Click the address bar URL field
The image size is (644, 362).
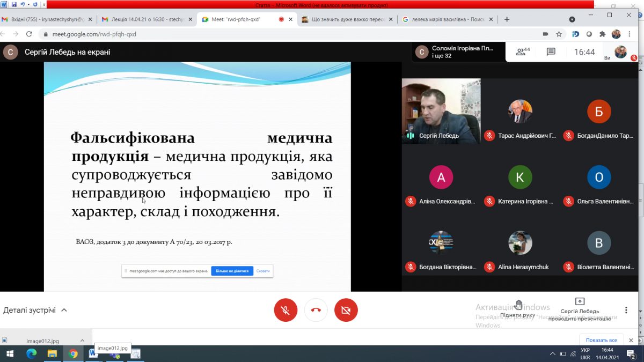pyautogui.click(x=268, y=34)
